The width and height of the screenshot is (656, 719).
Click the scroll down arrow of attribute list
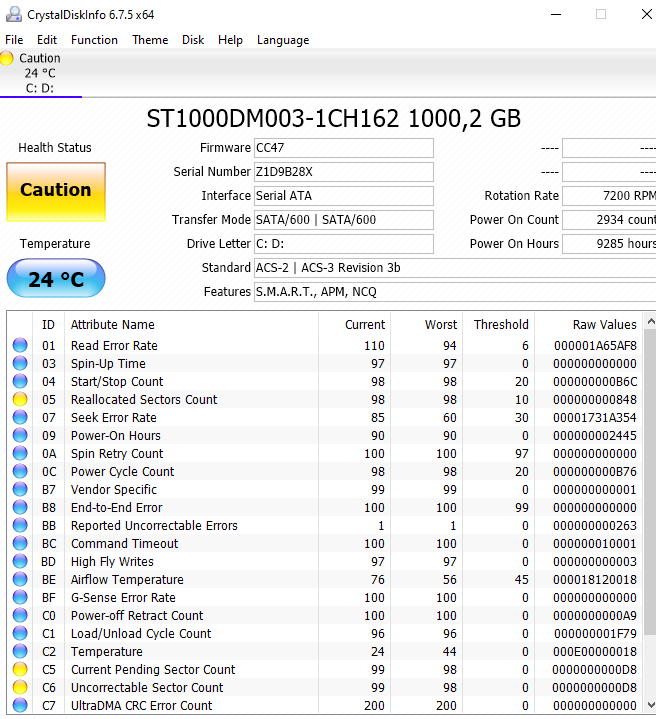(650, 705)
